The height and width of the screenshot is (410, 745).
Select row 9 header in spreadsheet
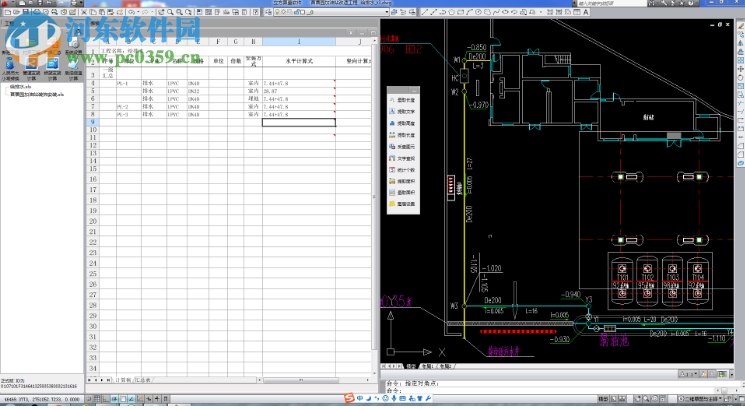coord(93,123)
